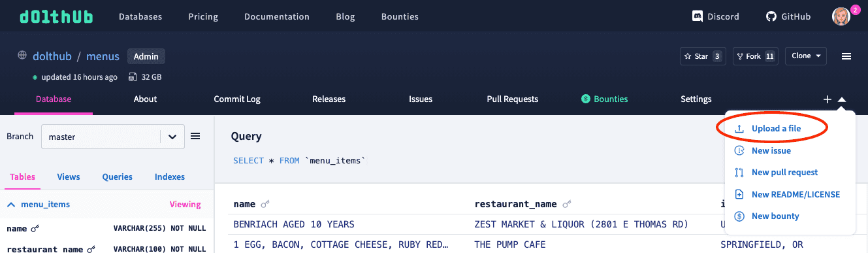Open the branch options menu icon
868x253 pixels.
(195, 136)
